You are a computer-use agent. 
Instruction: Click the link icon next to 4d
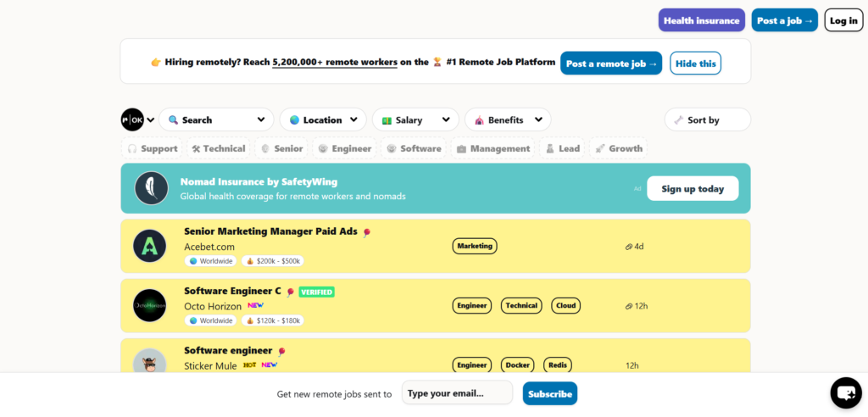(x=629, y=247)
